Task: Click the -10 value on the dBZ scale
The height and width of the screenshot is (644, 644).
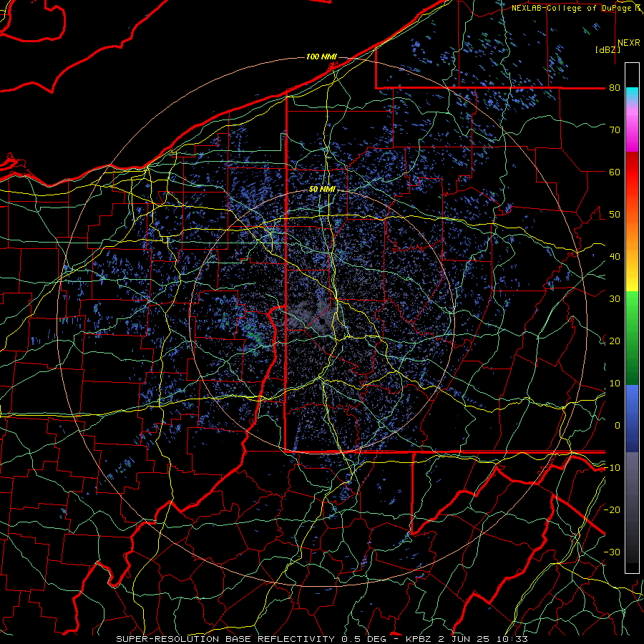Action: click(x=612, y=467)
